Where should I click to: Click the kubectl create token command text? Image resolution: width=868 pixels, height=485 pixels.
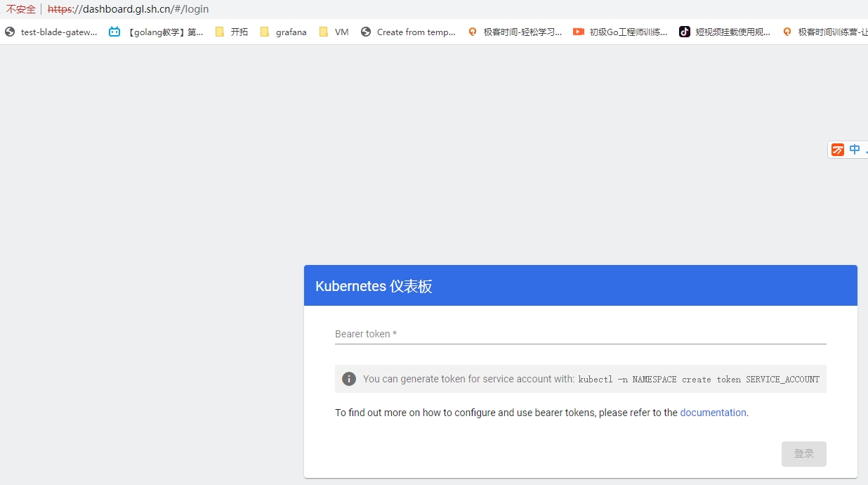(698, 379)
